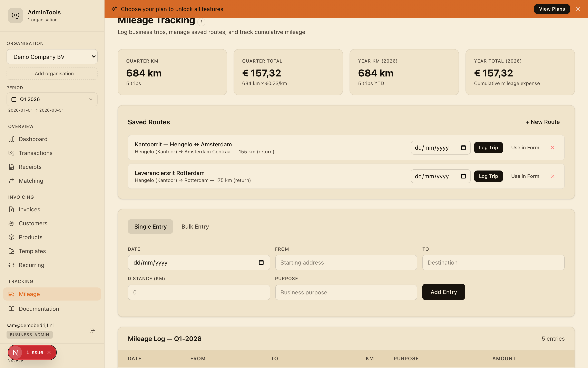Click the Transactions banknote icon

coord(11,153)
